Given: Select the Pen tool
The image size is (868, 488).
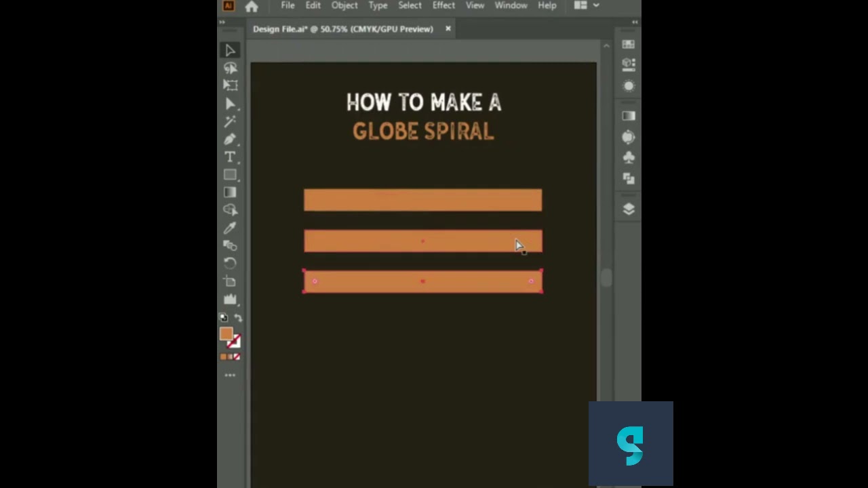Looking at the screenshot, I should pyautogui.click(x=230, y=139).
